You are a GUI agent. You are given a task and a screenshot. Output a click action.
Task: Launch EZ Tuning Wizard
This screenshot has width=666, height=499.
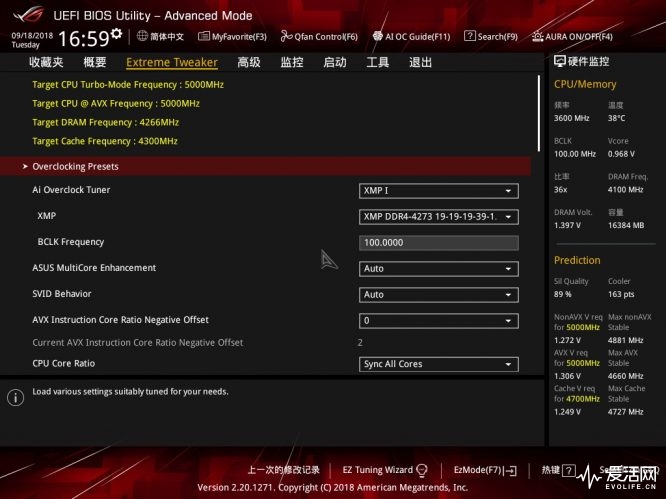click(x=385, y=470)
